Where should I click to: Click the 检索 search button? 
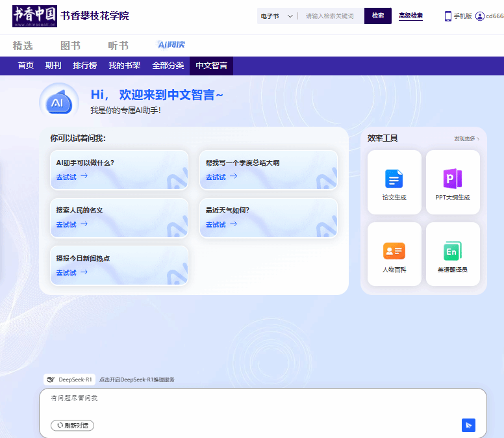[378, 16]
